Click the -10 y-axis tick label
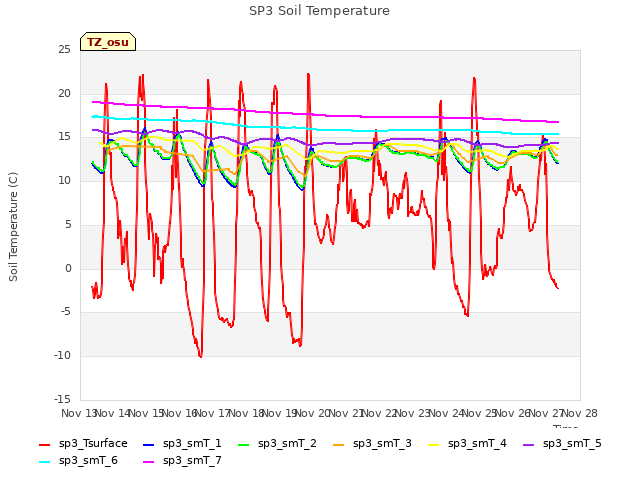Screen dimensions: 640x480 click(62, 356)
